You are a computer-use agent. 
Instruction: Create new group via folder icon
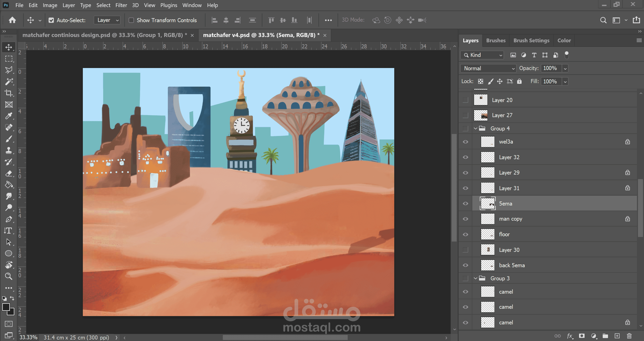point(605,336)
